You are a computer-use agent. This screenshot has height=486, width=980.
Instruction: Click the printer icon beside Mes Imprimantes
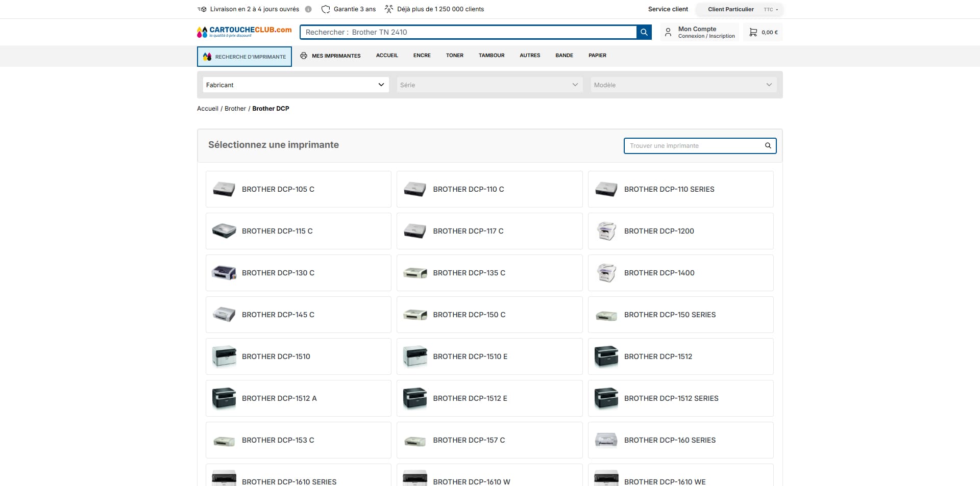304,56
